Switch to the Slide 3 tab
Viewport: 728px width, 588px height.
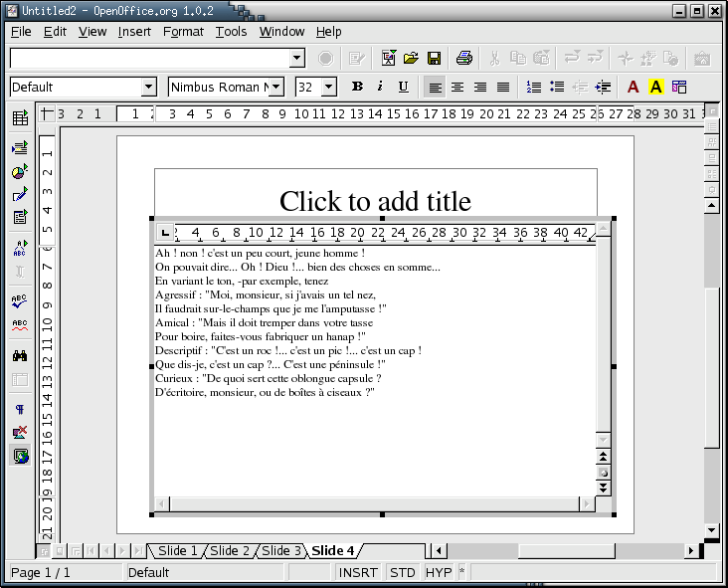(281, 551)
